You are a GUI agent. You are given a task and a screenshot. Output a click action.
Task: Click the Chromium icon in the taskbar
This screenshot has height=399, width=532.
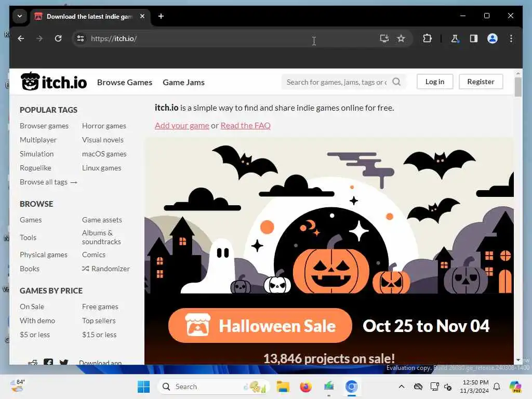coord(352,387)
